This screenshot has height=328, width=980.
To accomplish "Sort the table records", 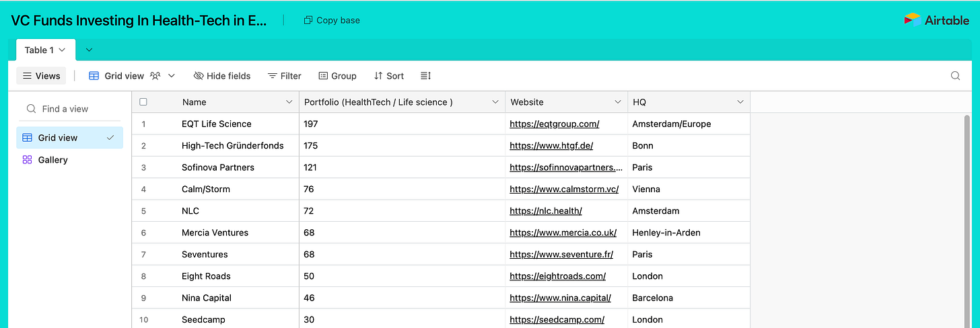I will tap(389, 76).
